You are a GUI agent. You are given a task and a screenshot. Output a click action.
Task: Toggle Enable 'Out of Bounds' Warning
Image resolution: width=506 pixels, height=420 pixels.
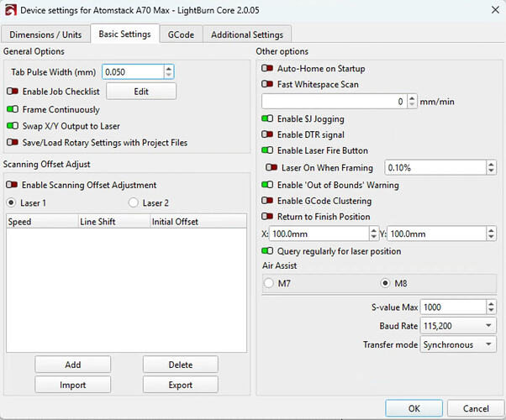267,185
